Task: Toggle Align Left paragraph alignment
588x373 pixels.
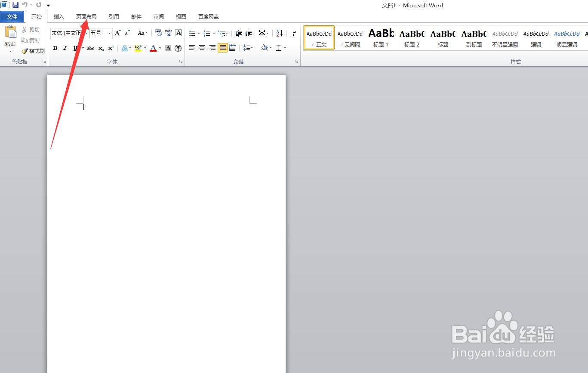Action: point(192,48)
